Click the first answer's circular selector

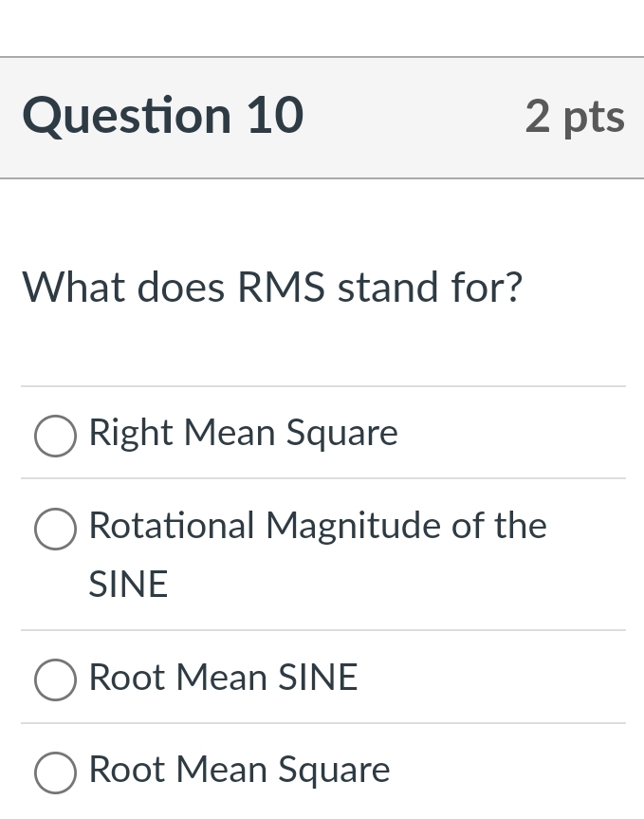55,436
